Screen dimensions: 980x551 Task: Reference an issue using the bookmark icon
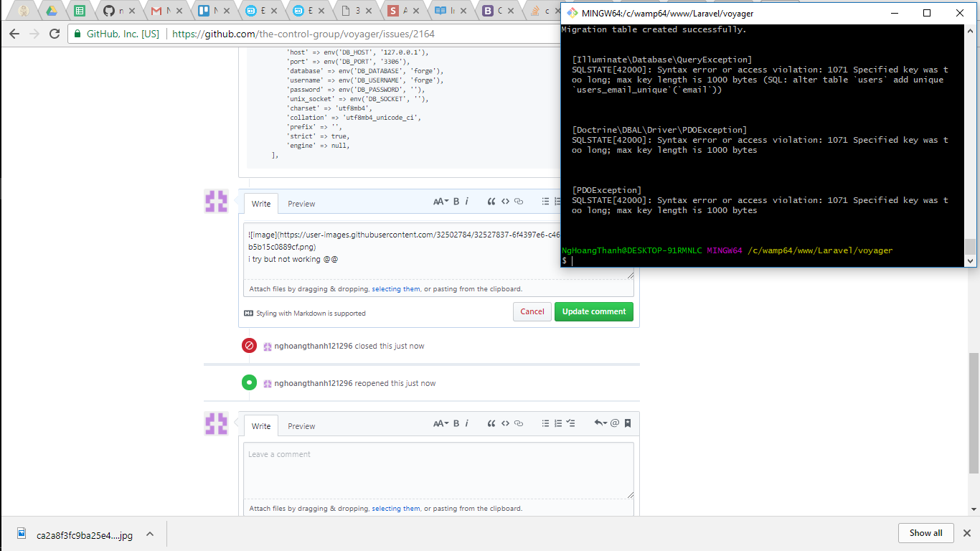pyautogui.click(x=628, y=423)
